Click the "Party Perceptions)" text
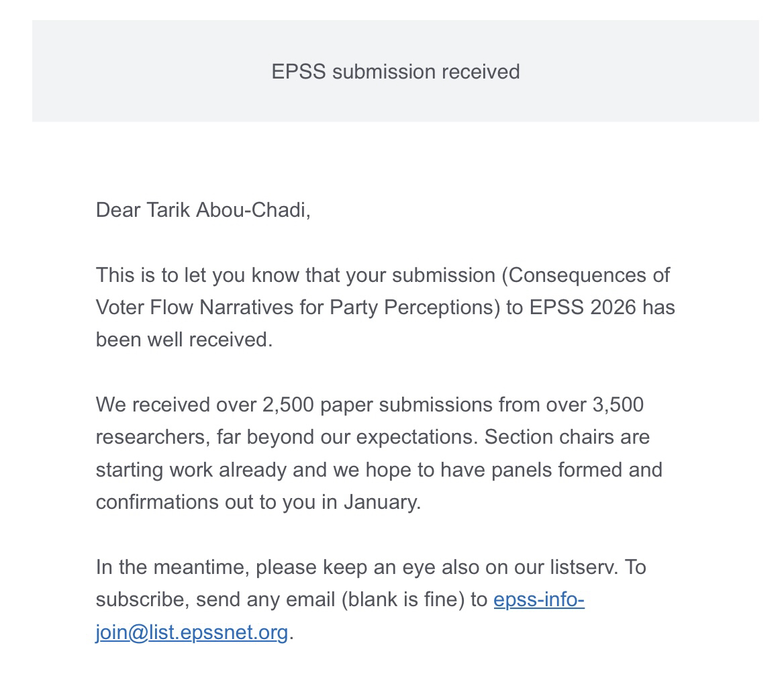784x676 pixels. (x=415, y=307)
